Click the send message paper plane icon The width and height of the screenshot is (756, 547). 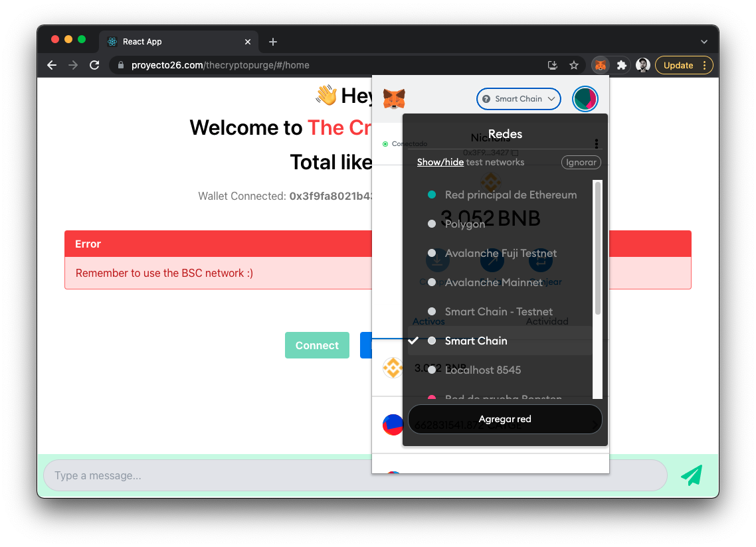click(692, 475)
